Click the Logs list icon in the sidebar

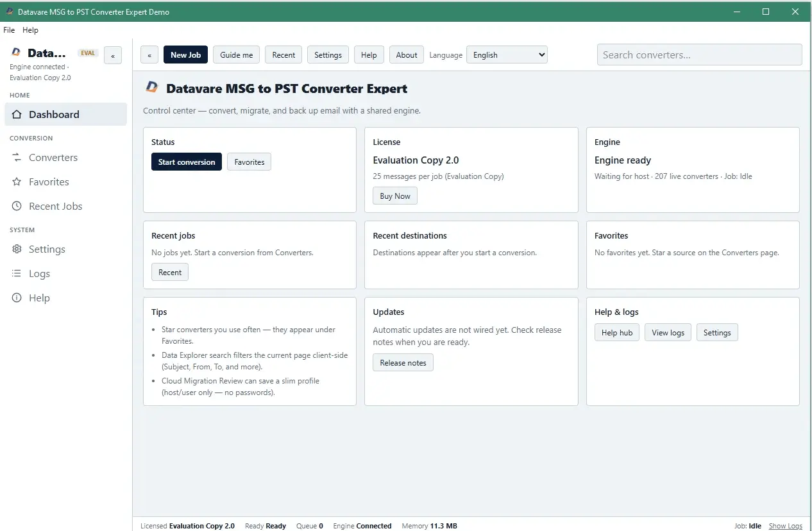pos(17,273)
